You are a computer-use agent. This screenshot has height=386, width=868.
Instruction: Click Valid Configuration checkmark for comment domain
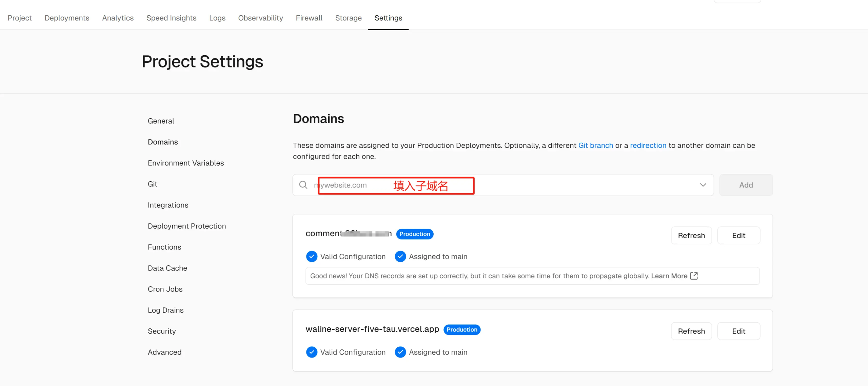coord(312,257)
